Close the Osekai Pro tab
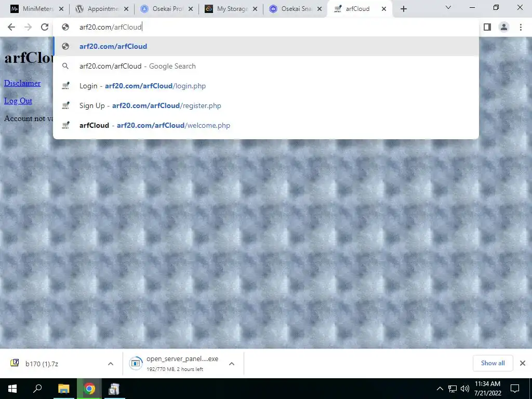Image resolution: width=532 pixels, height=399 pixels. coord(191,9)
